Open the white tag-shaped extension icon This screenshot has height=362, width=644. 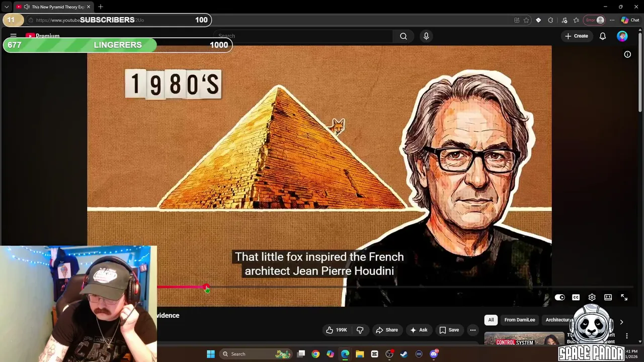(538, 20)
